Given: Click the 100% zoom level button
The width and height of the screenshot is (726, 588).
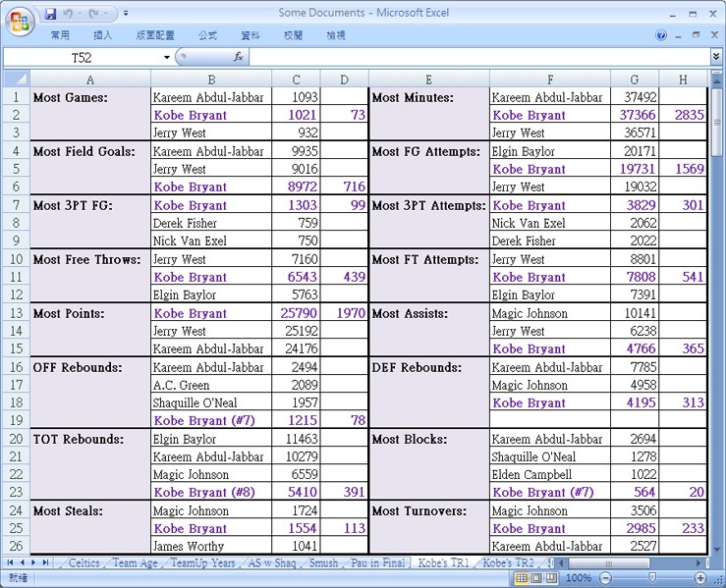Looking at the screenshot, I should pyautogui.click(x=579, y=578).
